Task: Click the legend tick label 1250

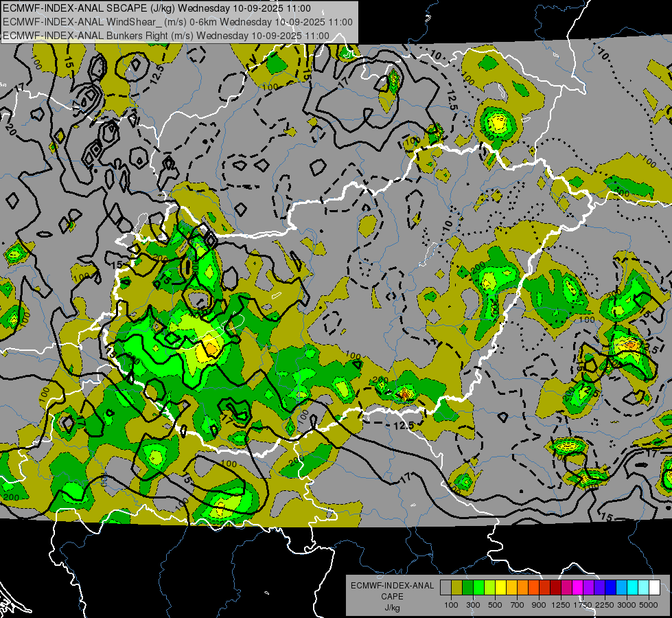Action: click(x=561, y=605)
